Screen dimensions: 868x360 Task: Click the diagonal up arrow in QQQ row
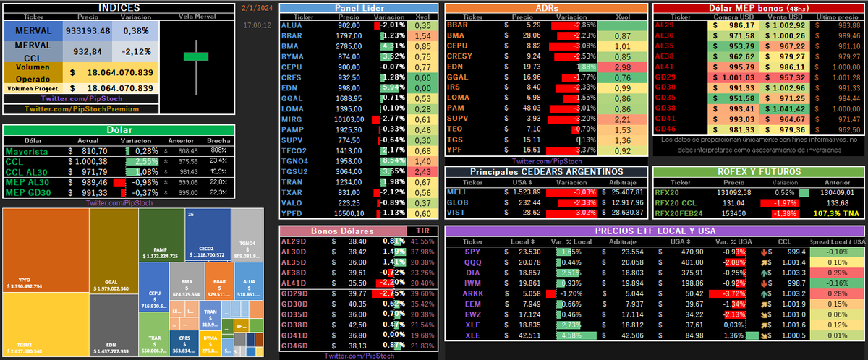pyautogui.click(x=765, y=262)
